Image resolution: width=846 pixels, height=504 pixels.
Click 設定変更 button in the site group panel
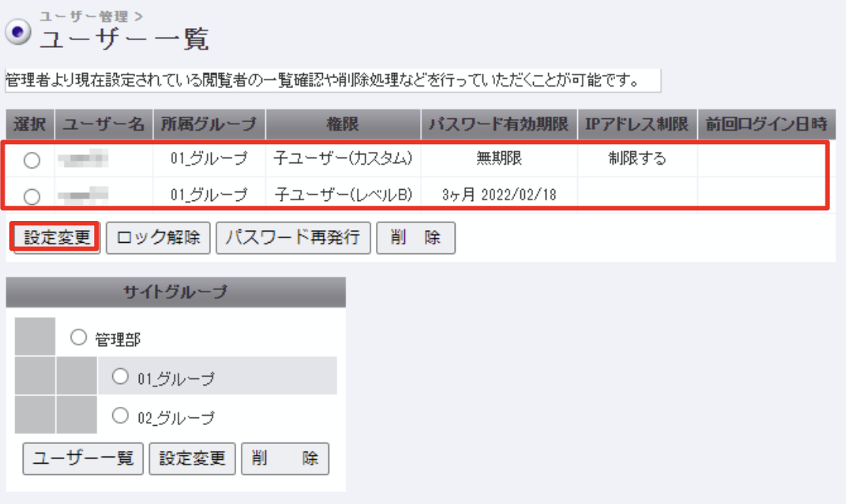coord(192,458)
